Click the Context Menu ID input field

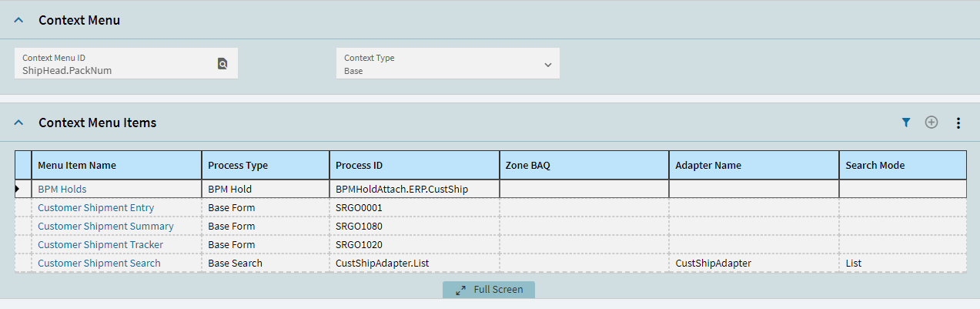tap(117, 64)
